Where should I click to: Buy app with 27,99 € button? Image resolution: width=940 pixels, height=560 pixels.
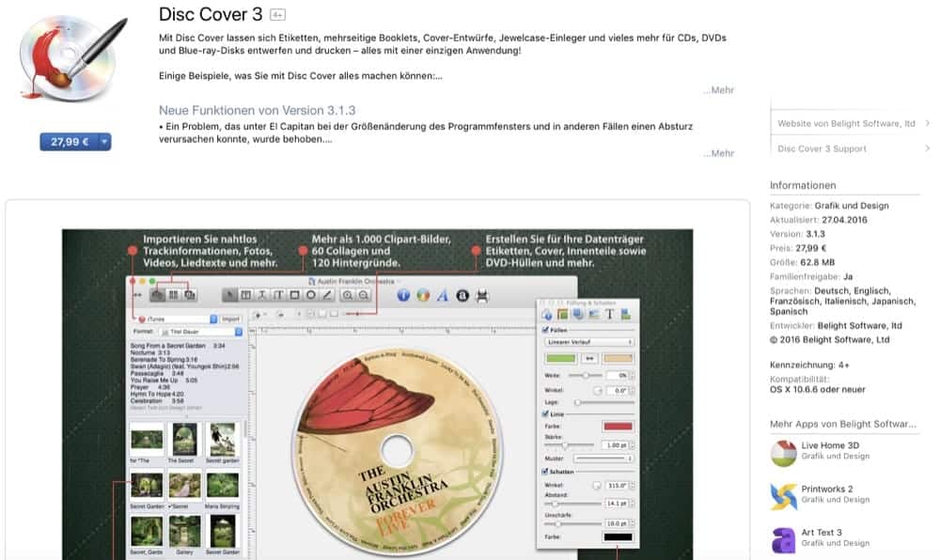point(70,142)
